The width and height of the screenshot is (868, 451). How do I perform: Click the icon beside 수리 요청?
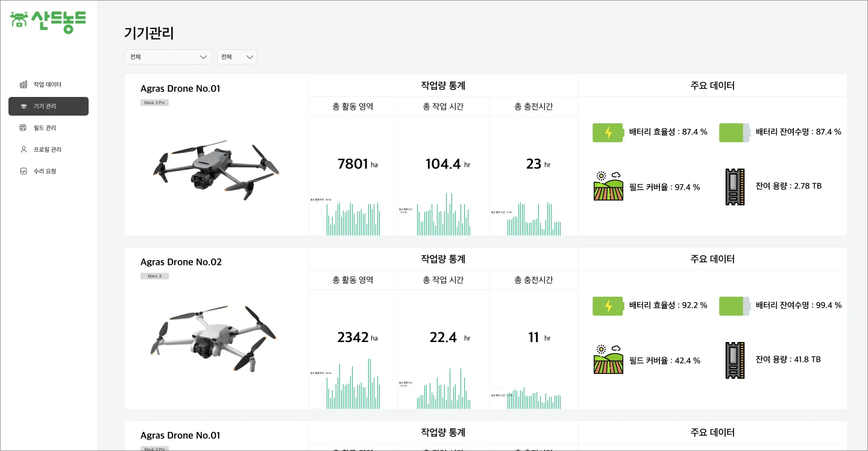24,171
